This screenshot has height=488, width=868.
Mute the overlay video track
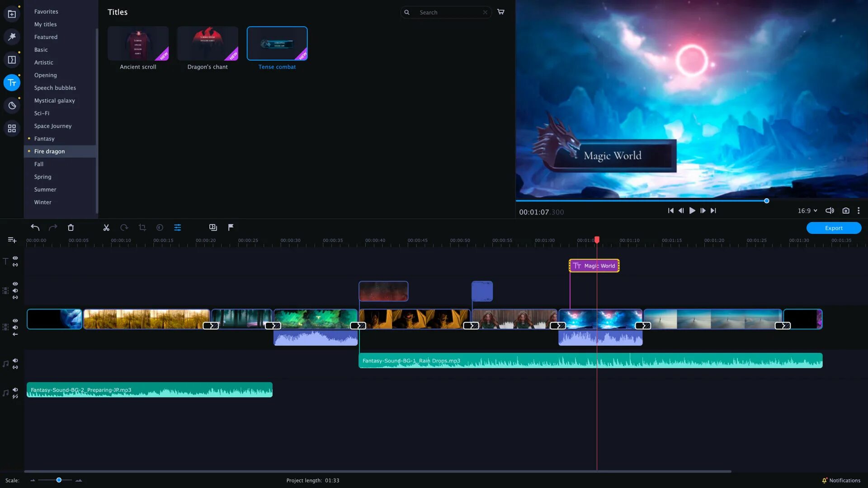tap(15, 291)
